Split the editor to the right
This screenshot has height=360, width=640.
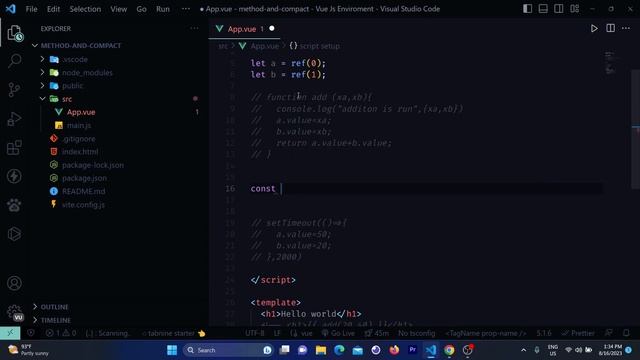coord(611,28)
